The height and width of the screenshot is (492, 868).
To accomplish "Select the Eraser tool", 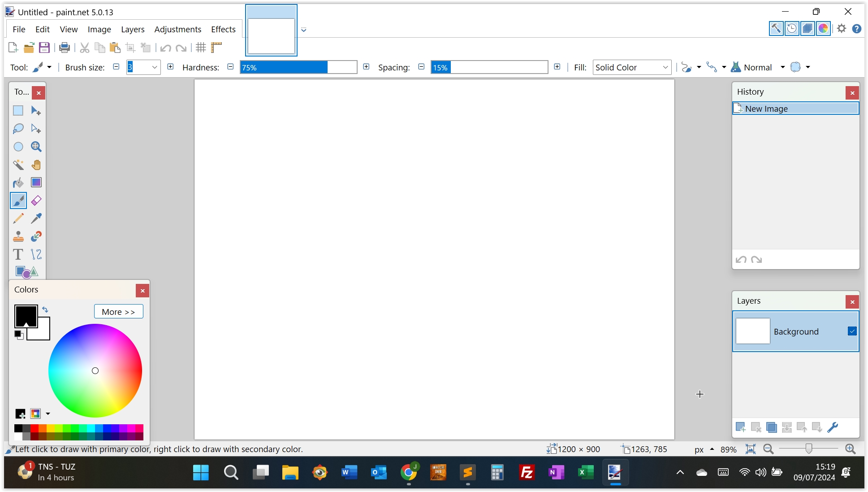I will click(36, 200).
